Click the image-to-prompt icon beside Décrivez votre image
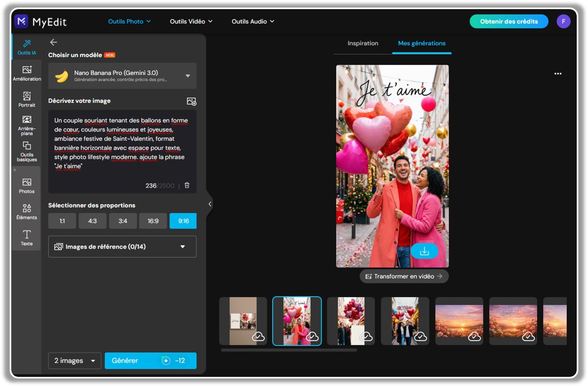Image resolution: width=588 pixels, height=386 pixels. (191, 101)
